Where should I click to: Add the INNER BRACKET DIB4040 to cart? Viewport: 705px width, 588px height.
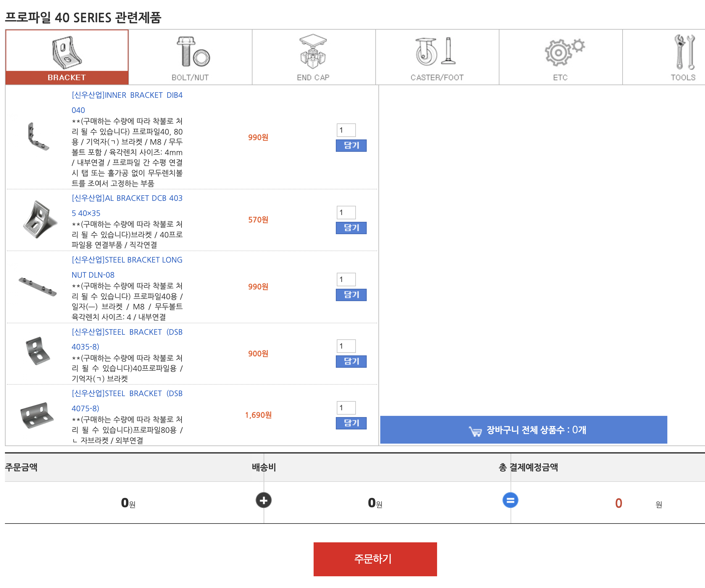pyautogui.click(x=351, y=145)
